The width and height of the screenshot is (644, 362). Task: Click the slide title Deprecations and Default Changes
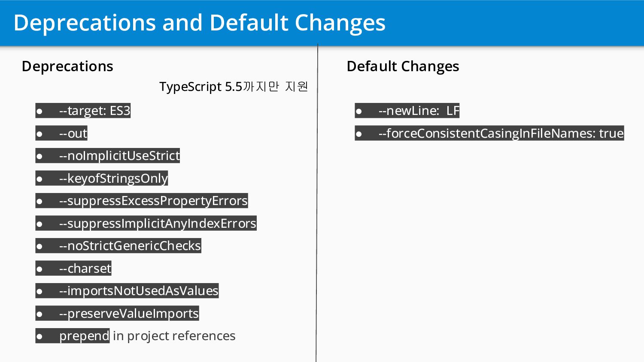click(x=200, y=23)
